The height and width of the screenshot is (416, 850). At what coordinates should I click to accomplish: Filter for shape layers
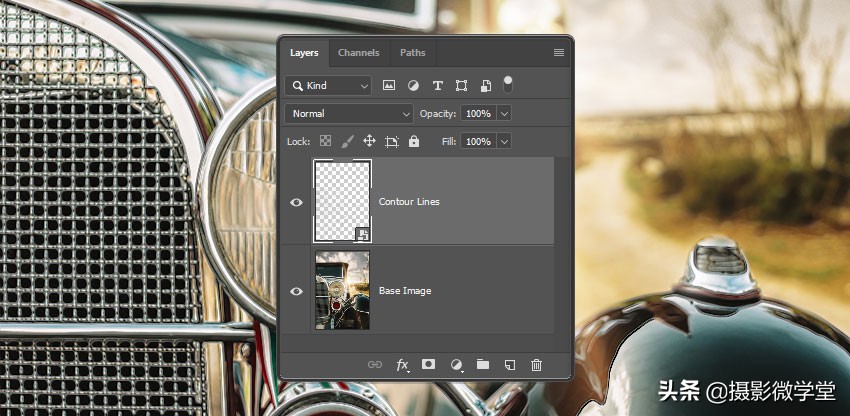pos(461,85)
